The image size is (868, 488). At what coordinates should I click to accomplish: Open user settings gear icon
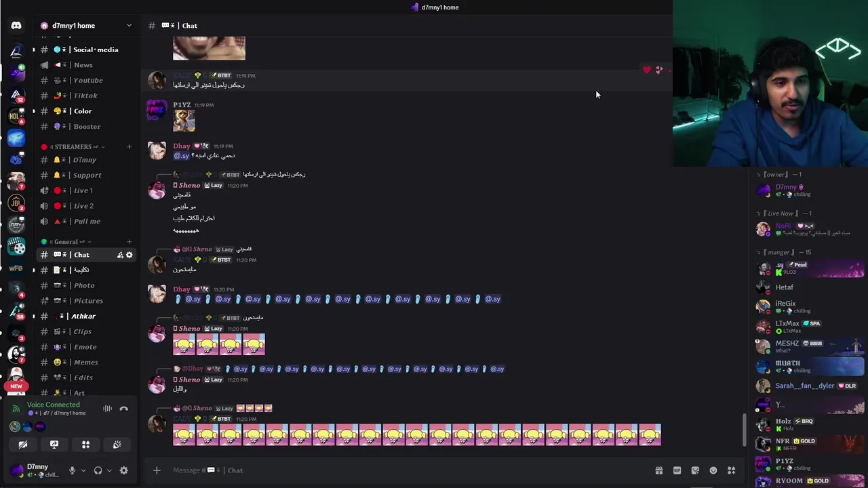pos(123,470)
